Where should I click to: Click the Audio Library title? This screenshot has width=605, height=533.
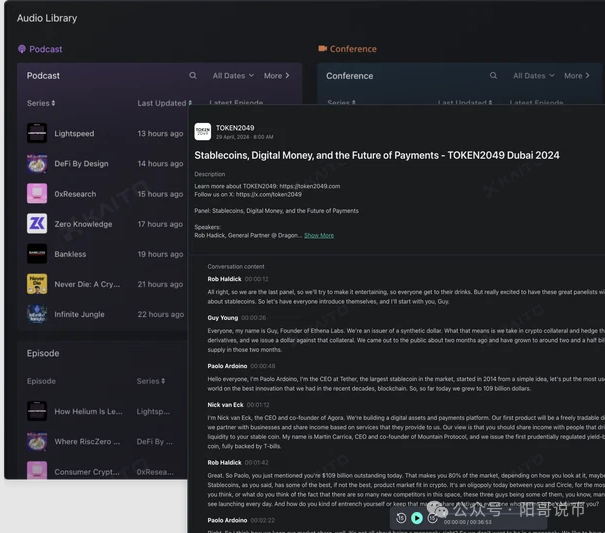[x=47, y=18]
